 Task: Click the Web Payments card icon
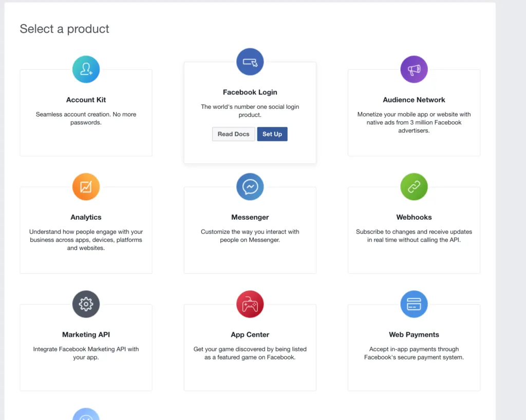tap(414, 304)
